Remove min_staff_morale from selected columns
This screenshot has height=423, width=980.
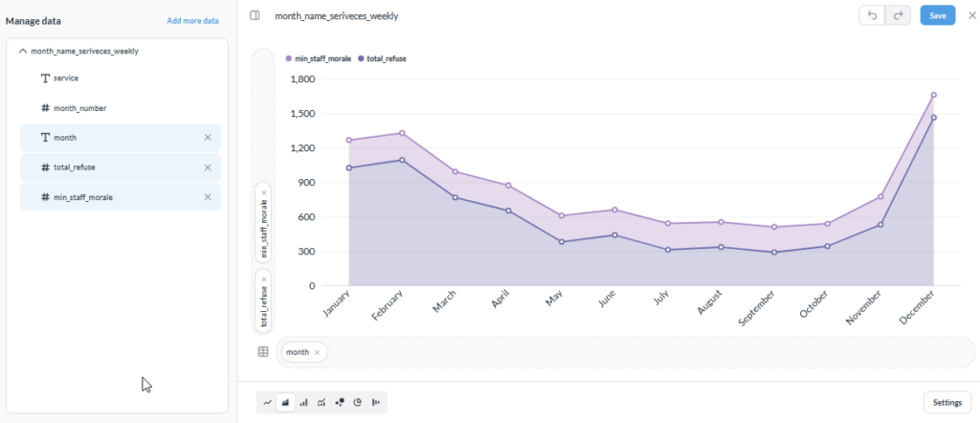[208, 197]
